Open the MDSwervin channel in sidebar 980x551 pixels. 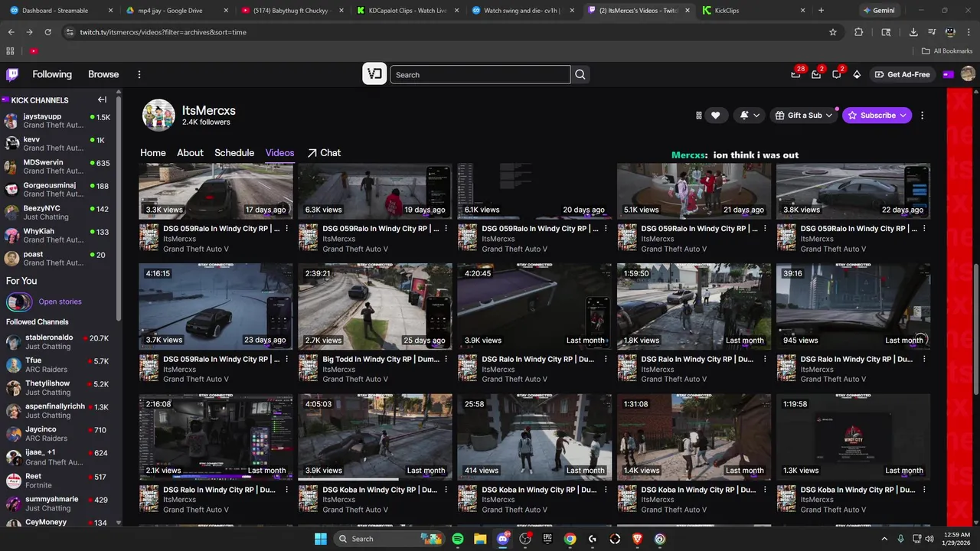point(57,167)
